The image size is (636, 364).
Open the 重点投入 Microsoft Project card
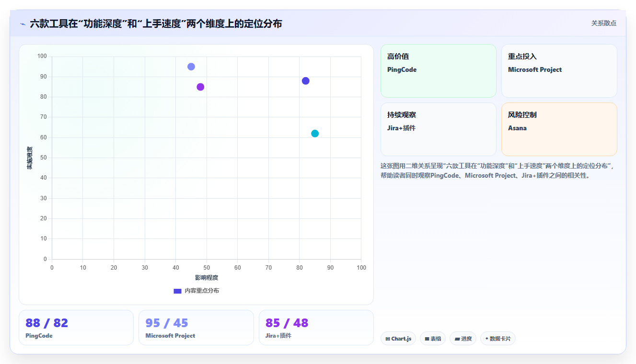click(x=559, y=71)
